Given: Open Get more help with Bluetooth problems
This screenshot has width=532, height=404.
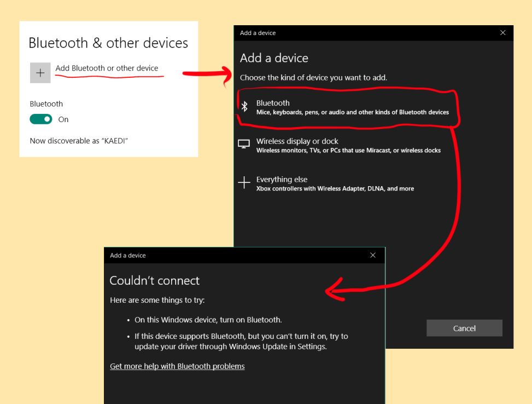Looking at the screenshot, I should click(x=177, y=366).
